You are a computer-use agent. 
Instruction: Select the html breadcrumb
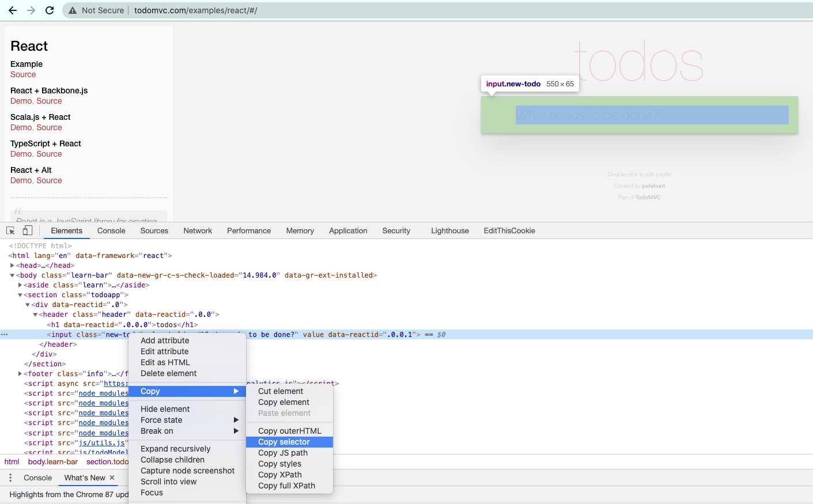click(12, 461)
